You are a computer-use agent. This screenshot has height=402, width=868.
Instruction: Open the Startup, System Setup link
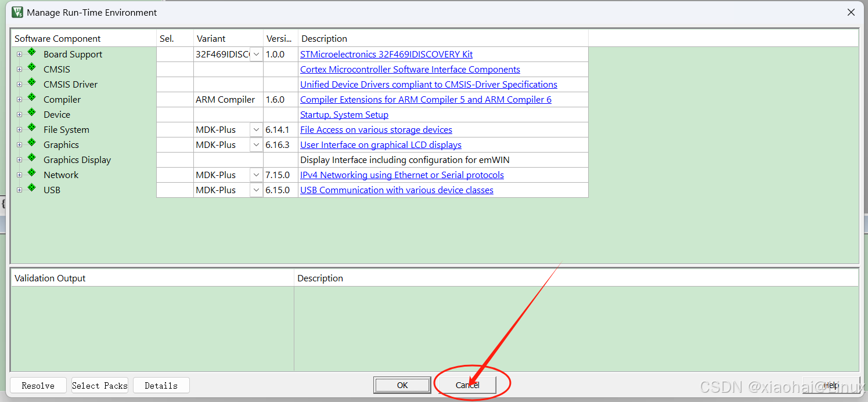pyautogui.click(x=344, y=115)
